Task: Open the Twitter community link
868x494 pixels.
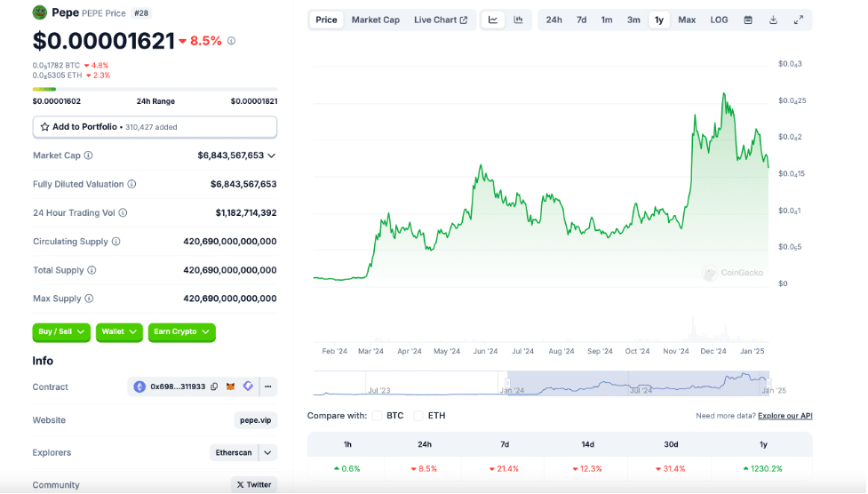Action: [x=254, y=484]
